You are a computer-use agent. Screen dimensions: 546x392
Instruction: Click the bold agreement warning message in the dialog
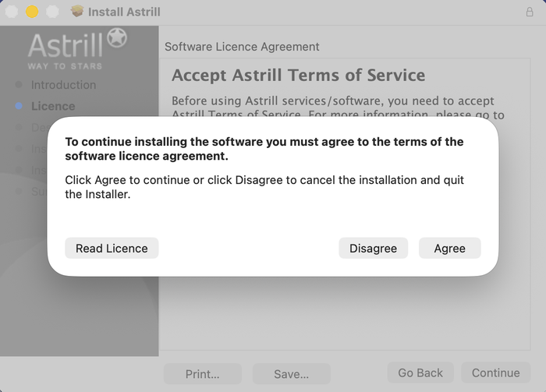(x=264, y=149)
